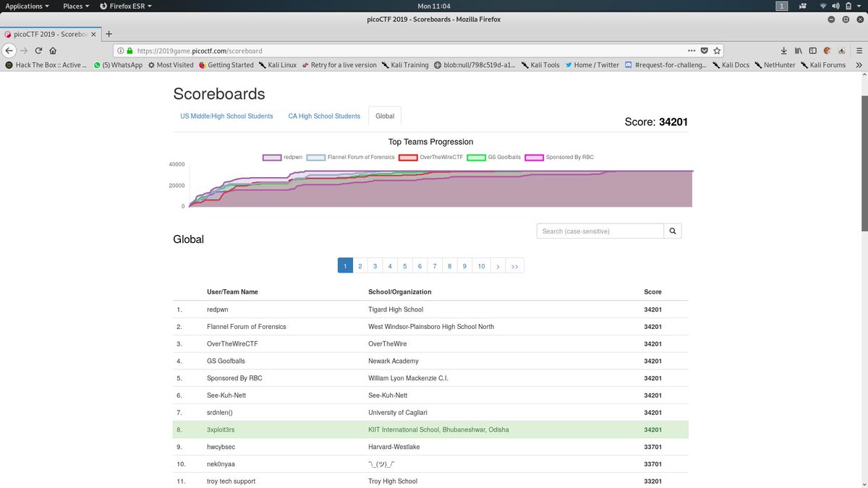Click the search magnifier button
868x488 pixels.
[673, 231]
